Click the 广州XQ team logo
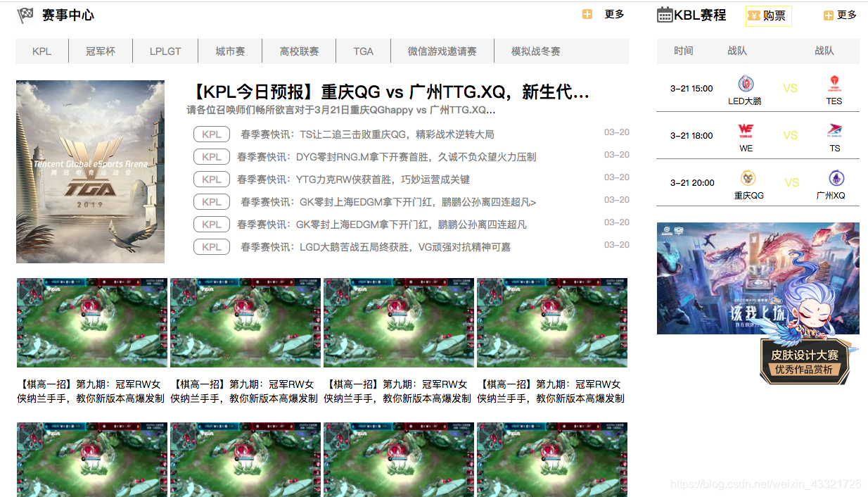This screenshot has height=497, width=868. pyautogui.click(x=836, y=178)
